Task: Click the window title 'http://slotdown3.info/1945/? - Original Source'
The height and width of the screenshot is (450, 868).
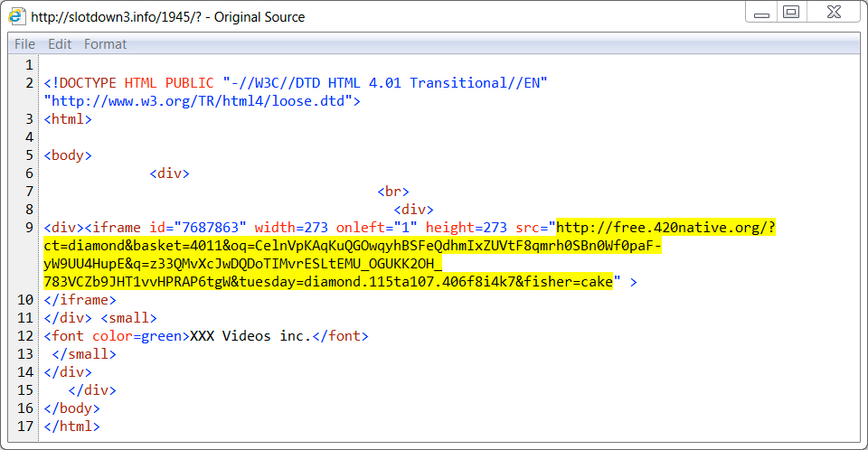Action: pyautogui.click(x=168, y=17)
